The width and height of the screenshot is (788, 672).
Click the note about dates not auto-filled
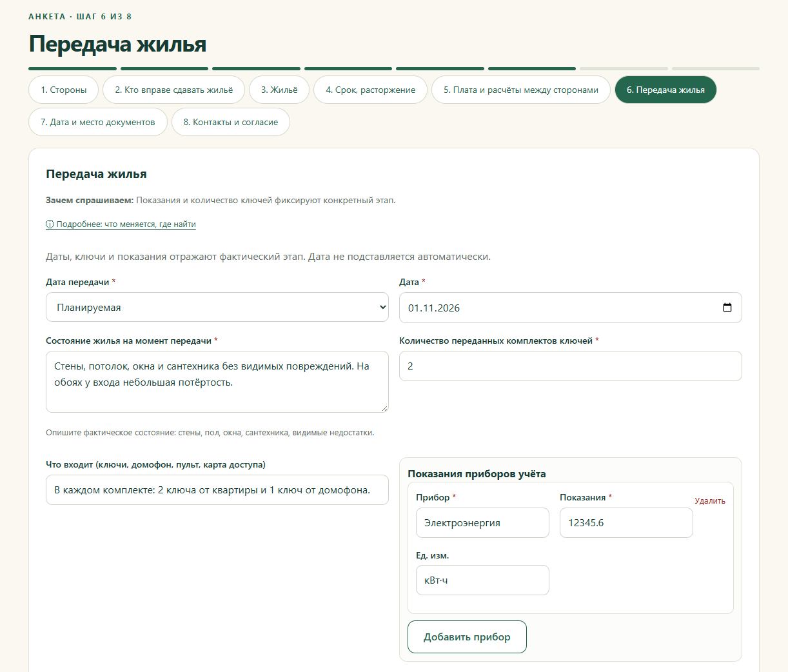pos(268,257)
